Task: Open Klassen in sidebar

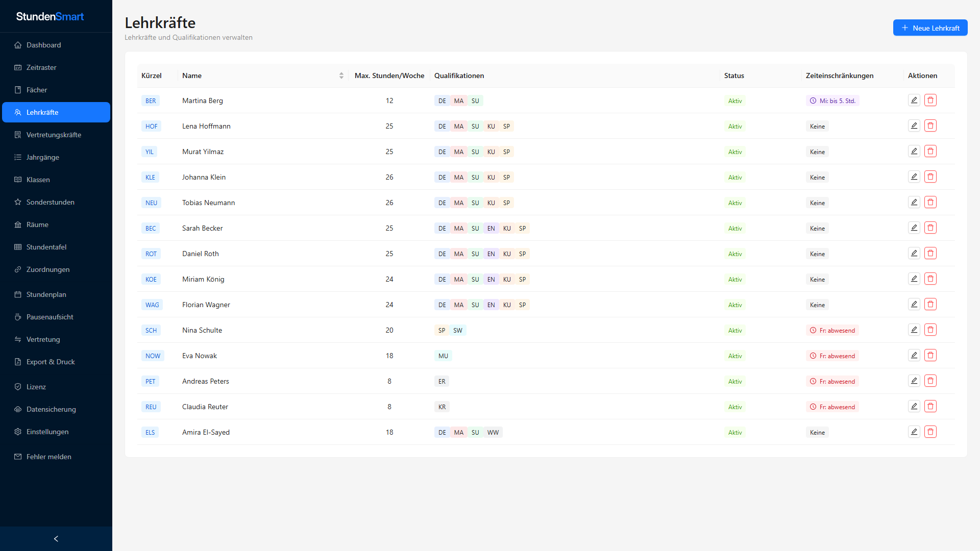Action: tap(56, 180)
